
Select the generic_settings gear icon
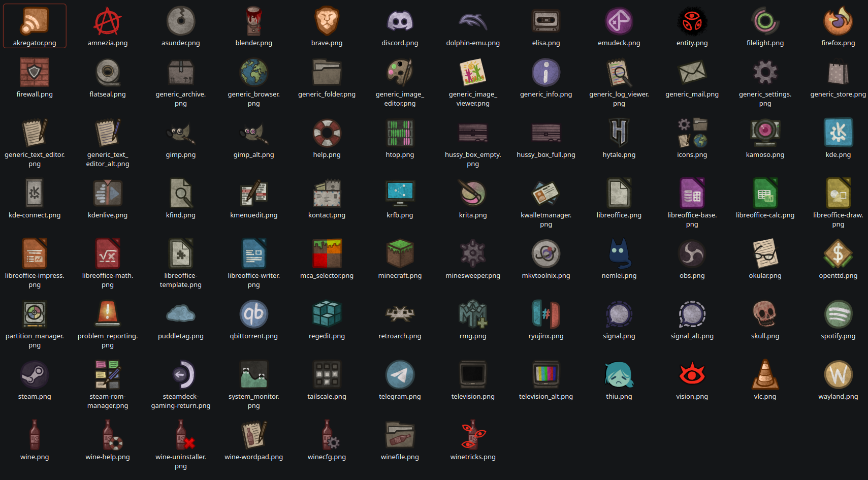pos(765,72)
